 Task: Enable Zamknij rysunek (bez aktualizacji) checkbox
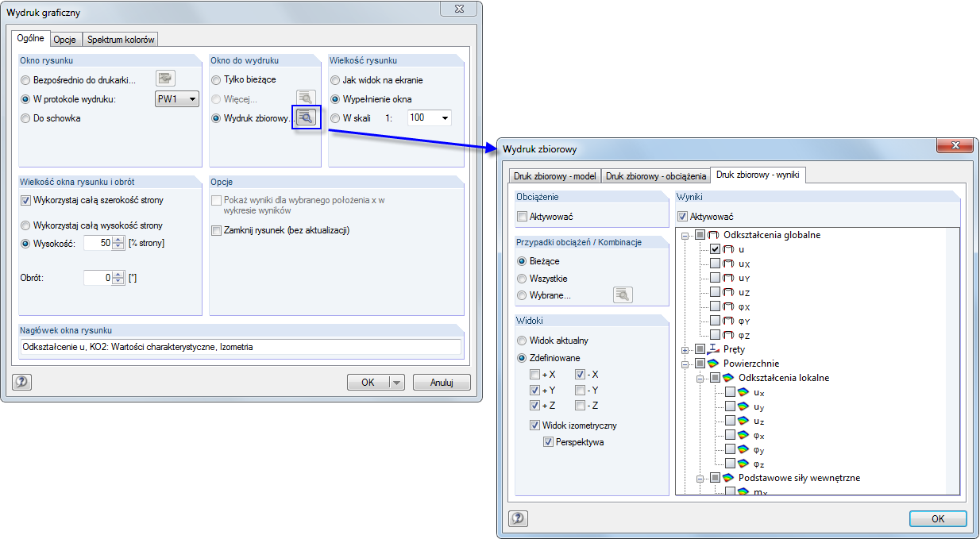[x=217, y=230]
